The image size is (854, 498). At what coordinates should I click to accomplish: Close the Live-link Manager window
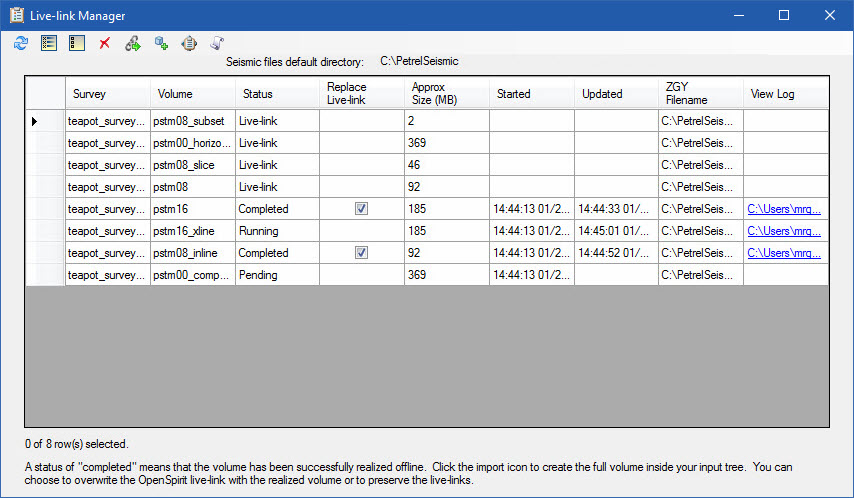829,15
